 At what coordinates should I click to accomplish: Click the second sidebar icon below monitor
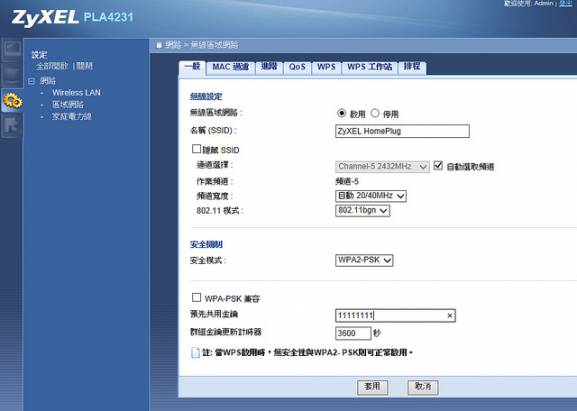click(x=12, y=75)
